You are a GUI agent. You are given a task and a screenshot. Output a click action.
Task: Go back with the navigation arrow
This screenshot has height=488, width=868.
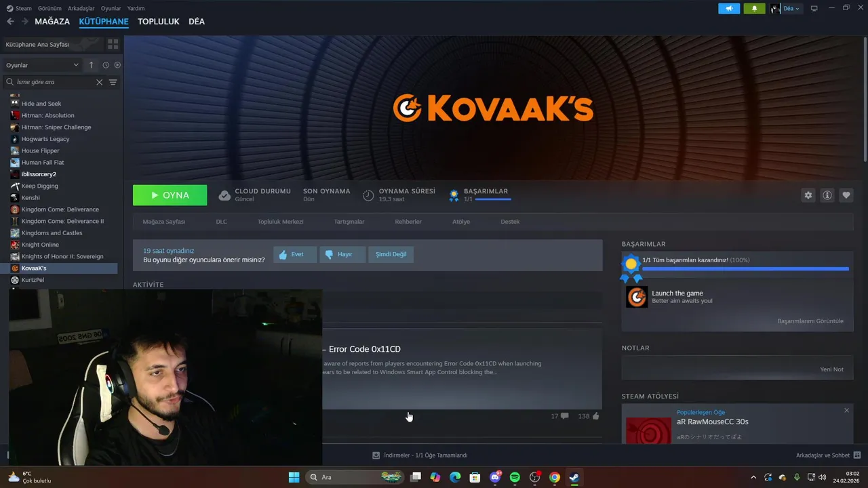(10, 22)
